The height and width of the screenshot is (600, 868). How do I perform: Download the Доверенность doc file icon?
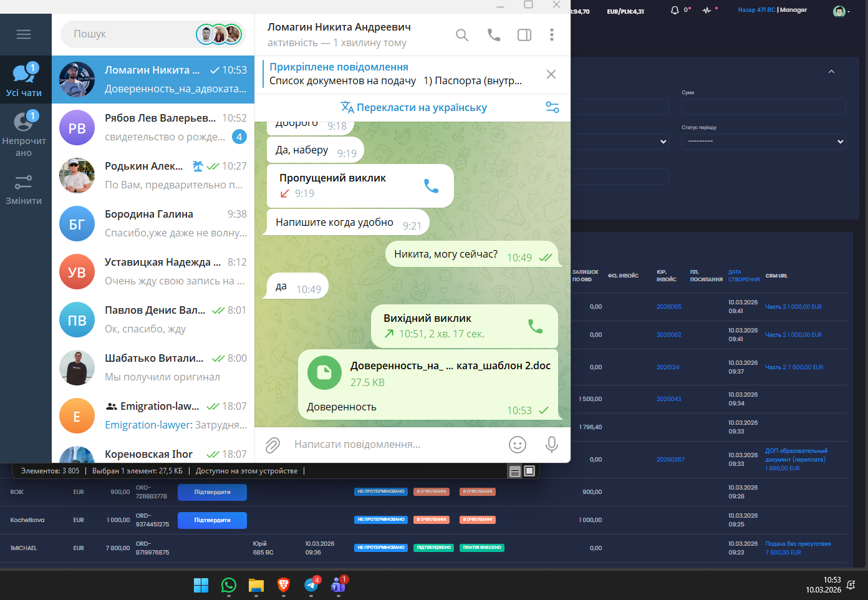tap(324, 372)
